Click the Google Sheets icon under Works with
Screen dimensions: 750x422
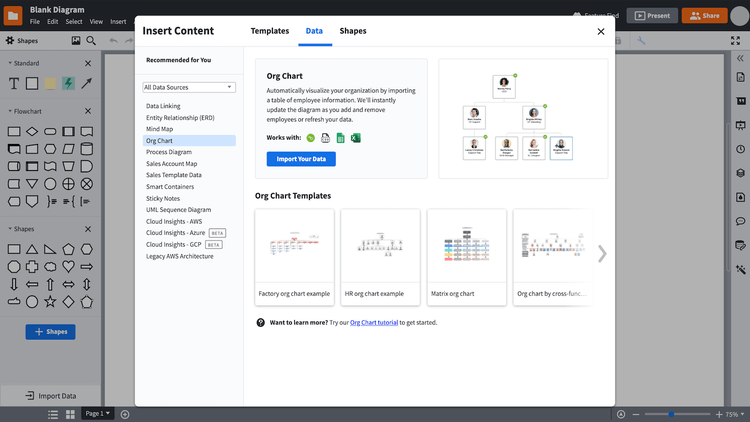coord(341,138)
